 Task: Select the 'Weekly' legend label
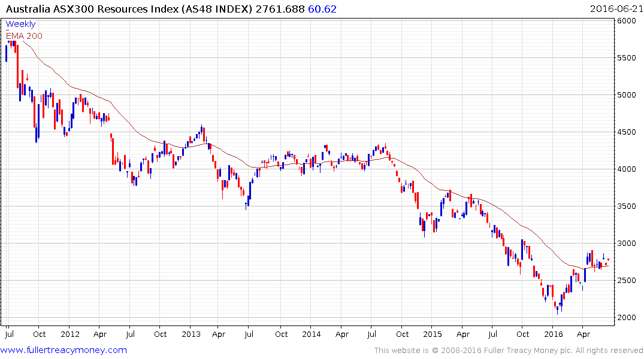[x=20, y=24]
